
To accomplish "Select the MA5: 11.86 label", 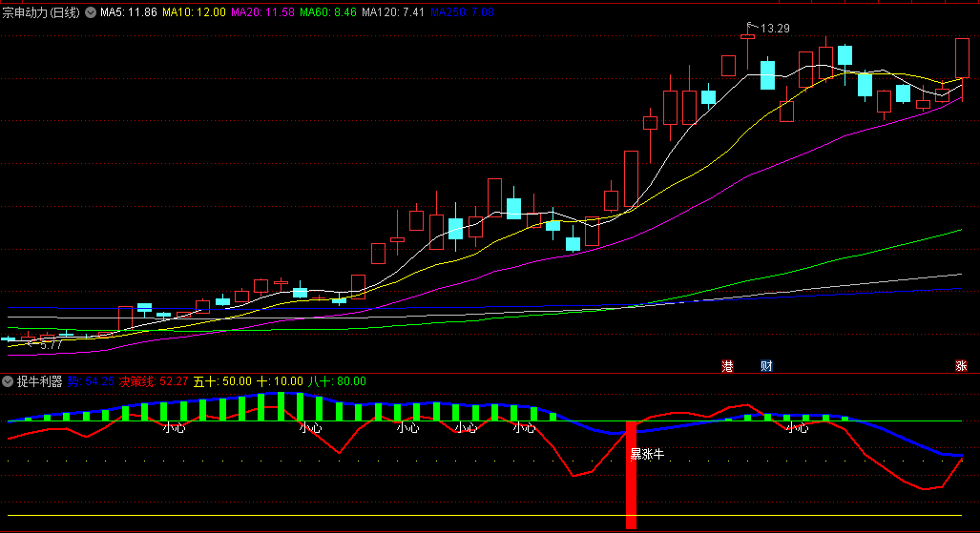I will click(x=128, y=12).
